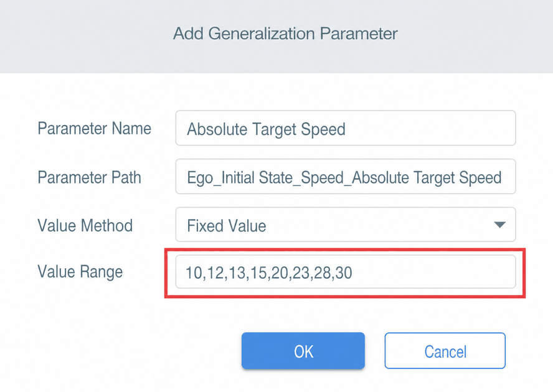Image resolution: width=553 pixels, height=392 pixels.
Task: Click the Add Generalization Parameter title
Action: pos(285,34)
